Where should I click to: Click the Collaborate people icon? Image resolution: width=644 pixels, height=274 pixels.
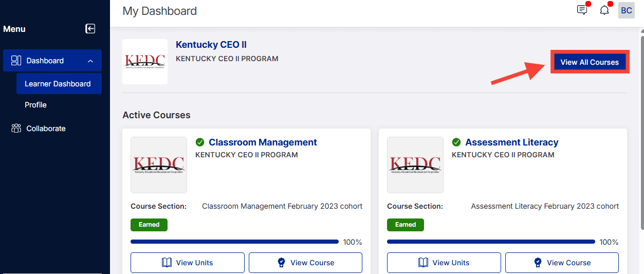click(x=16, y=129)
